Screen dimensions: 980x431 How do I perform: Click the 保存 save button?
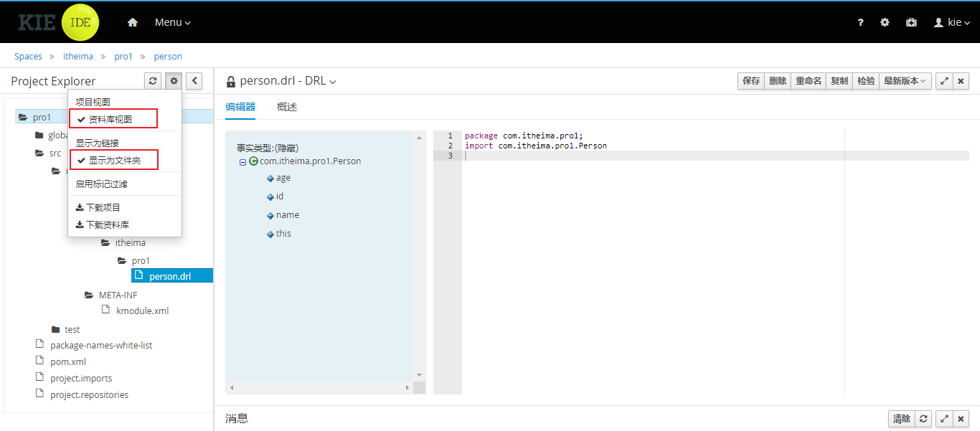pos(751,81)
